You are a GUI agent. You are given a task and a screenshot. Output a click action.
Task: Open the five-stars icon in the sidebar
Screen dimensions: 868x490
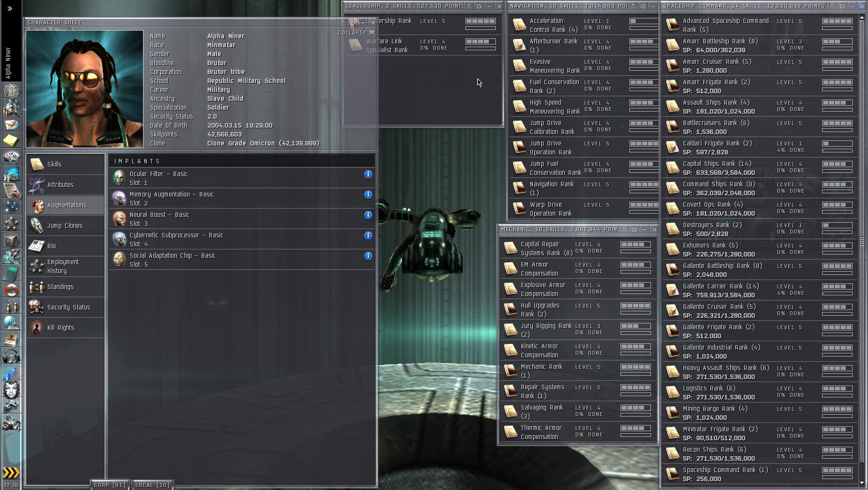(x=11, y=223)
